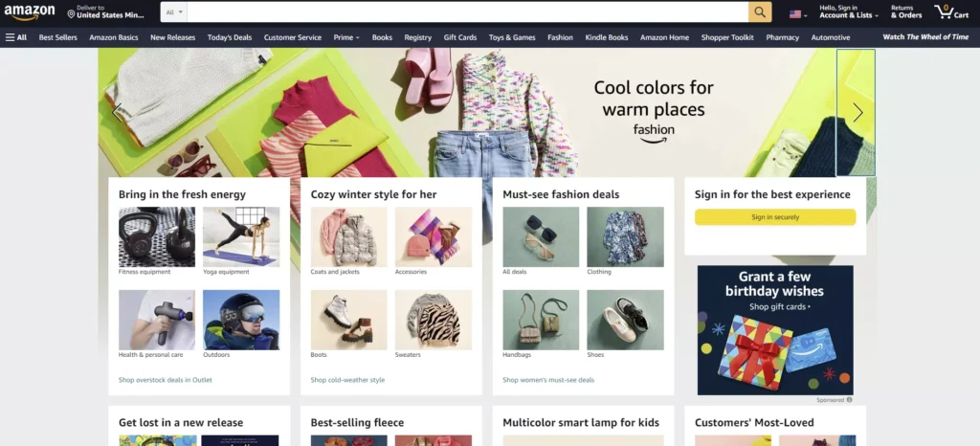This screenshot has width=980, height=446.
Task: Click the birthday gift cards ad
Action: 775,330
